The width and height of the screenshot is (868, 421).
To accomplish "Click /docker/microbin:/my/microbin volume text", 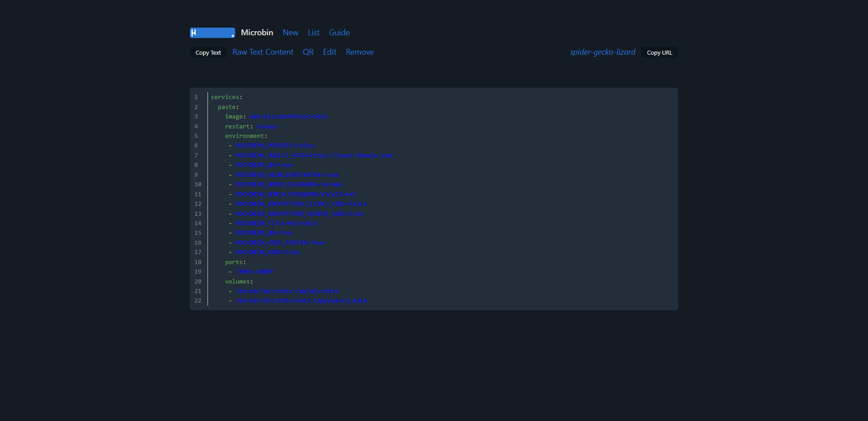I will pyautogui.click(x=287, y=291).
